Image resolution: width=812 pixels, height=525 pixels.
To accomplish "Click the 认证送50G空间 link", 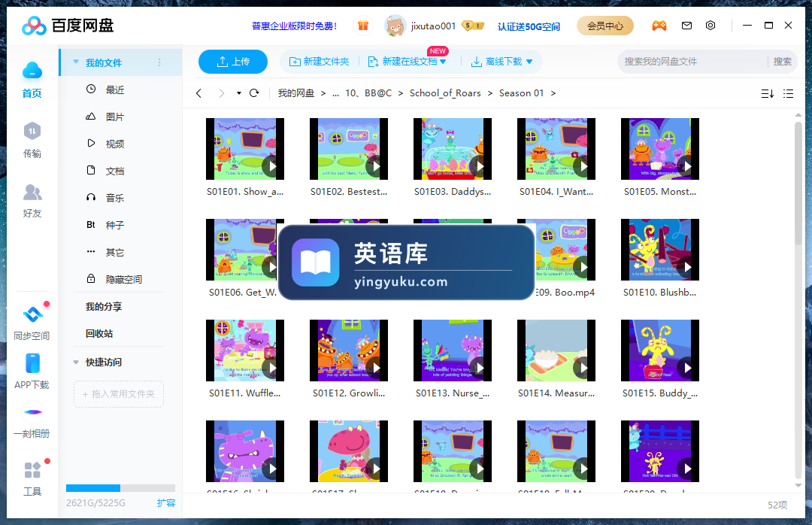I will coord(529,26).
